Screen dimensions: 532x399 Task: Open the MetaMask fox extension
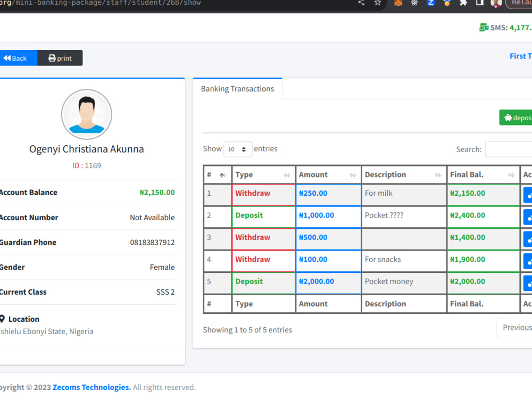pos(398,3)
